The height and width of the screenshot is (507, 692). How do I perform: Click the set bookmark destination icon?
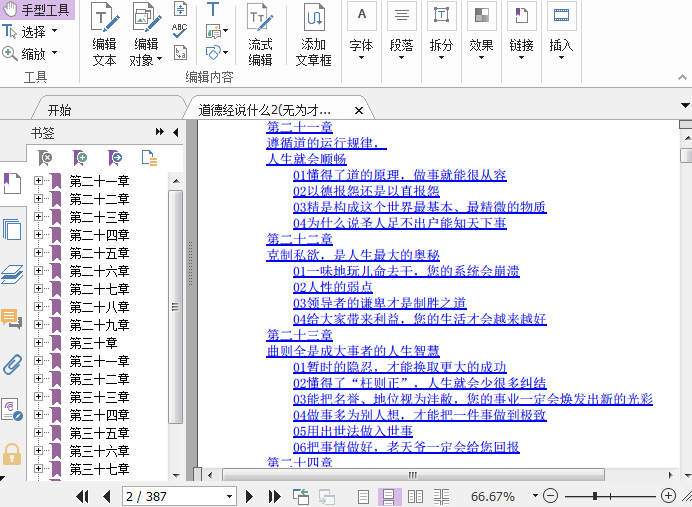[x=115, y=158]
